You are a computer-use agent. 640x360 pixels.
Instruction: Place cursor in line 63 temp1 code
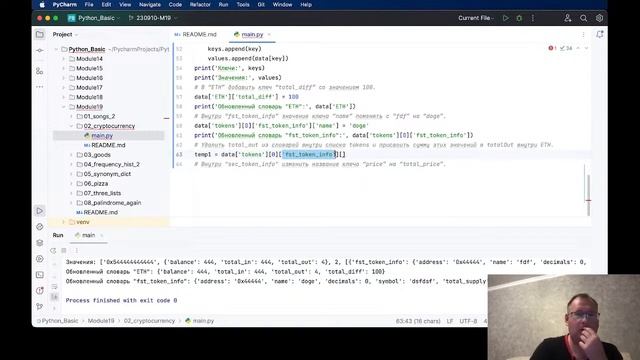pos(269,155)
